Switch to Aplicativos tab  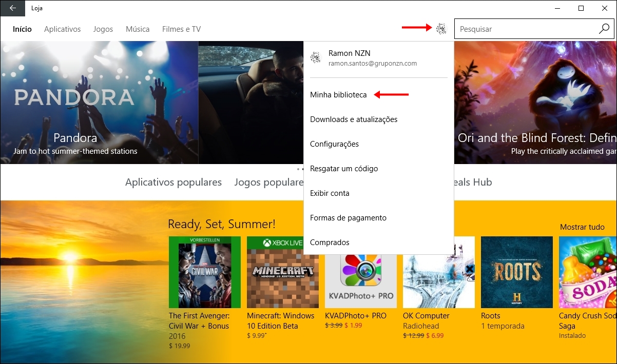pos(63,29)
